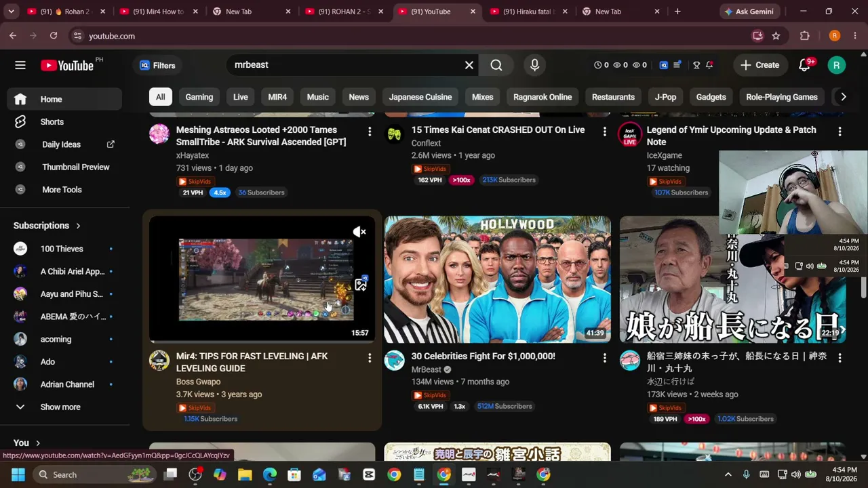
Task: Open the small alert bell beside the trophy
Action: click(709, 65)
